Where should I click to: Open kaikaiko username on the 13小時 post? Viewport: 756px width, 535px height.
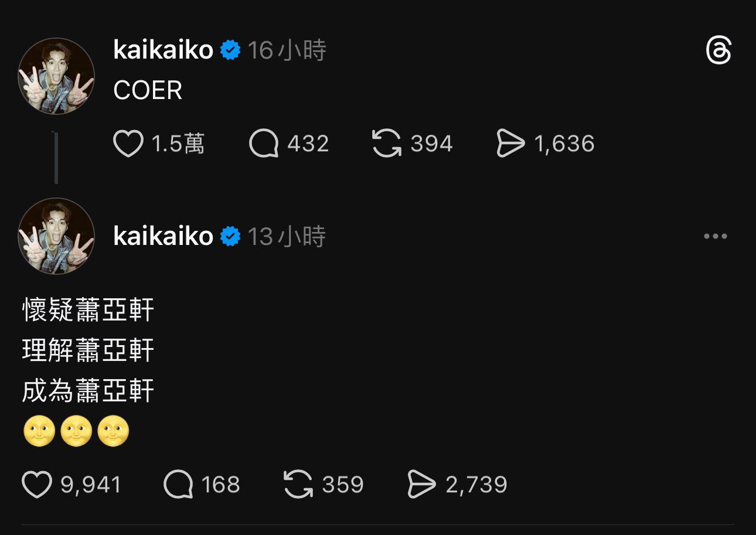[x=163, y=237]
